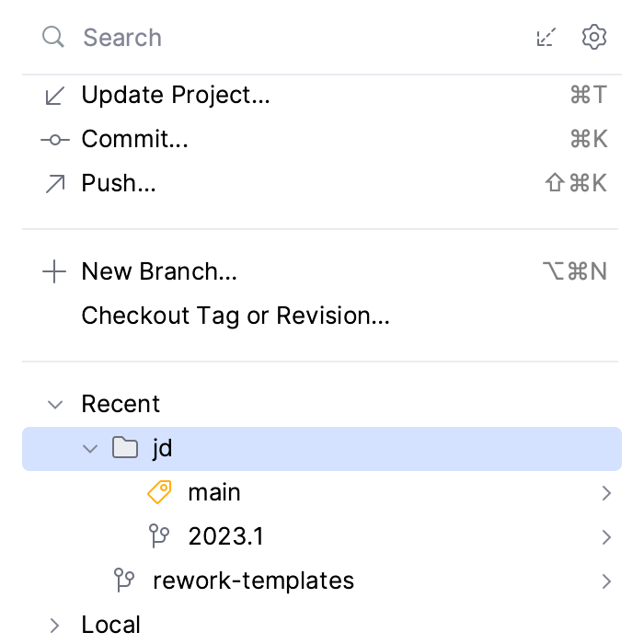The image size is (644, 644).
Task: Click the branch icon beside rework-templates
Action: [124, 581]
